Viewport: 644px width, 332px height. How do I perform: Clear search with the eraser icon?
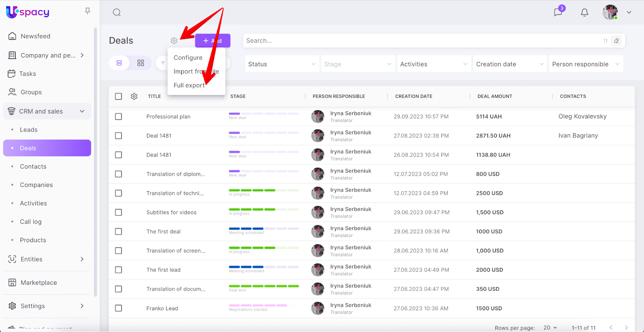point(616,41)
